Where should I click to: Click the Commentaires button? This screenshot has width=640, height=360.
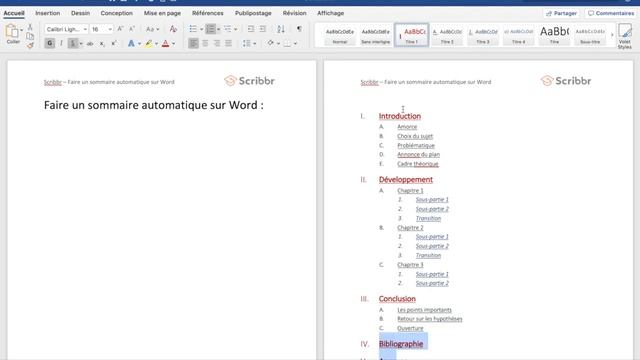click(x=611, y=13)
